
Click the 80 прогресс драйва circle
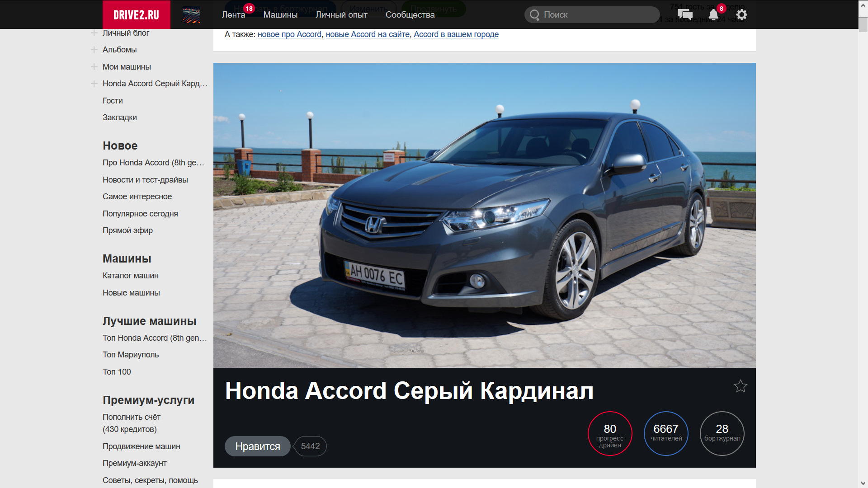pyautogui.click(x=609, y=433)
